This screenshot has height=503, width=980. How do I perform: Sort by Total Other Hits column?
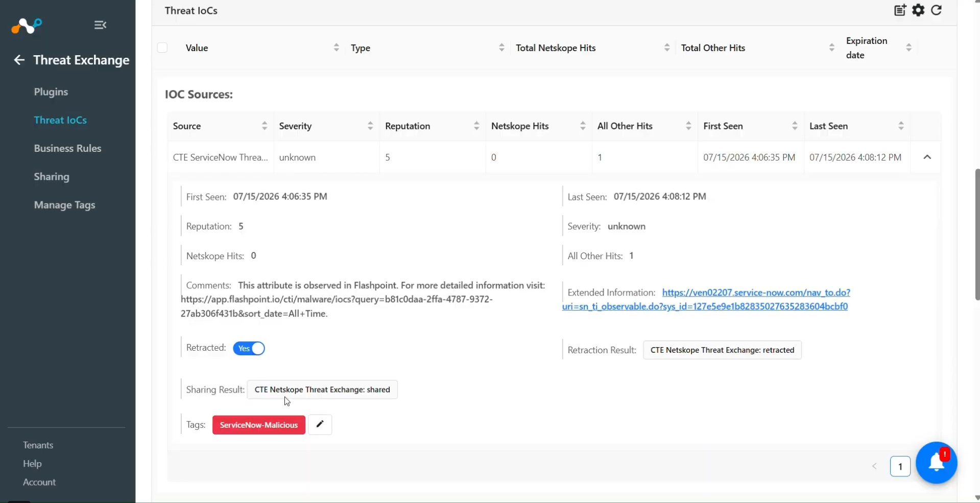coord(832,48)
